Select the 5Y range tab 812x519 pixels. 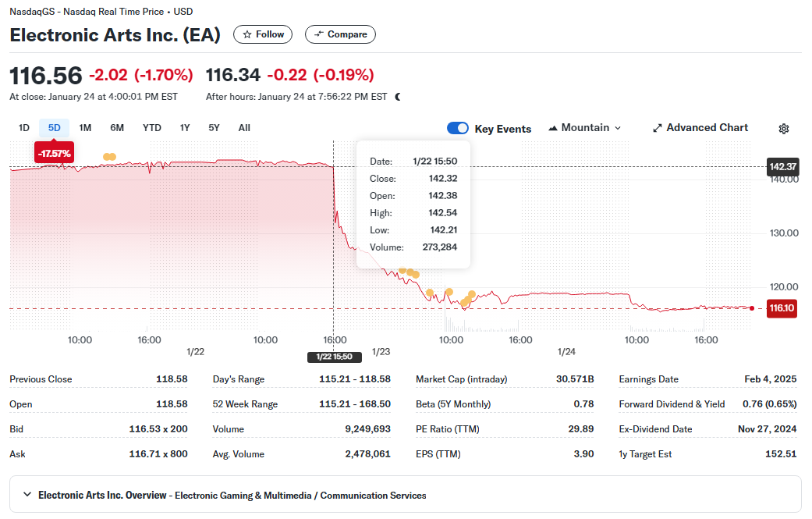[x=214, y=127]
